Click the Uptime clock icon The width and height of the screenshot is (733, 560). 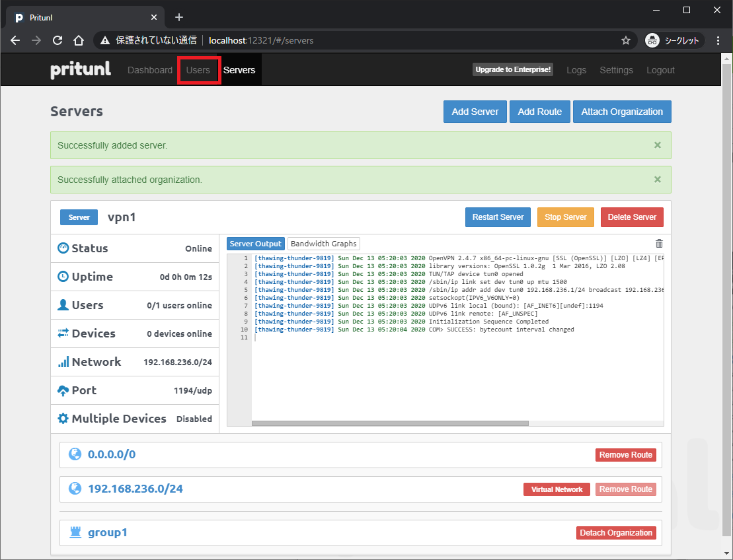click(x=63, y=277)
